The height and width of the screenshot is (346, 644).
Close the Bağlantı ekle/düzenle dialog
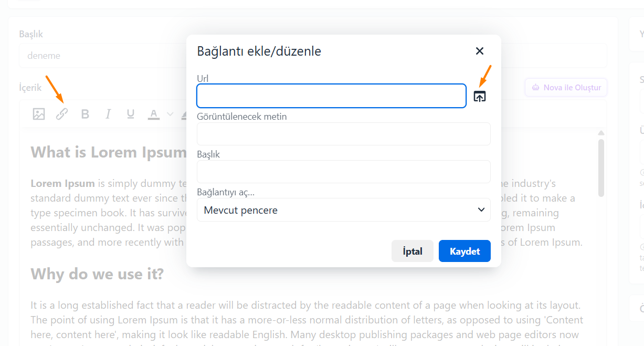click(x=480, y=51)
